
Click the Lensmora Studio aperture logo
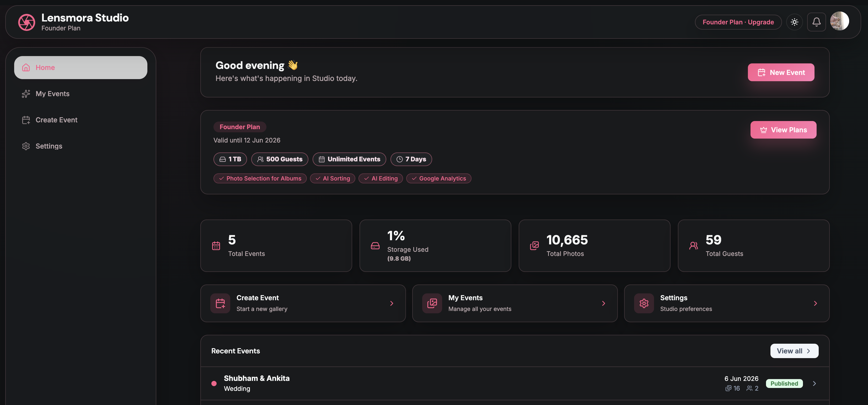coord(26,22)
